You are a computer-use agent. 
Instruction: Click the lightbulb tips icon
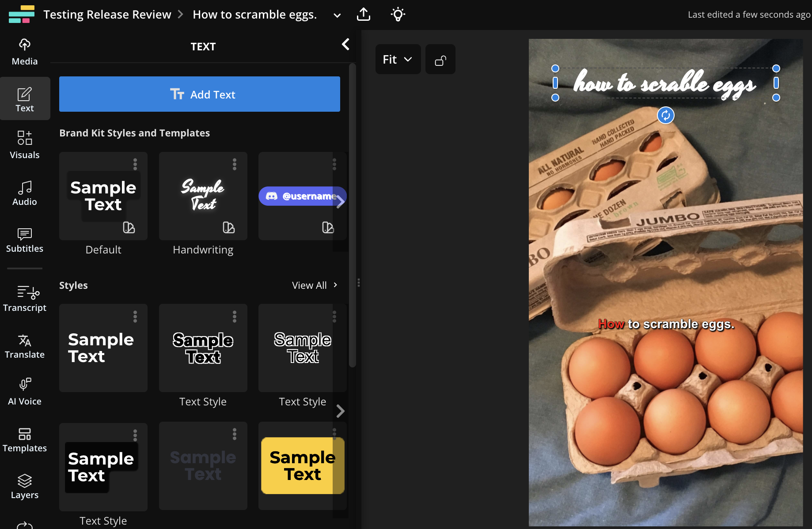(398, 15)
